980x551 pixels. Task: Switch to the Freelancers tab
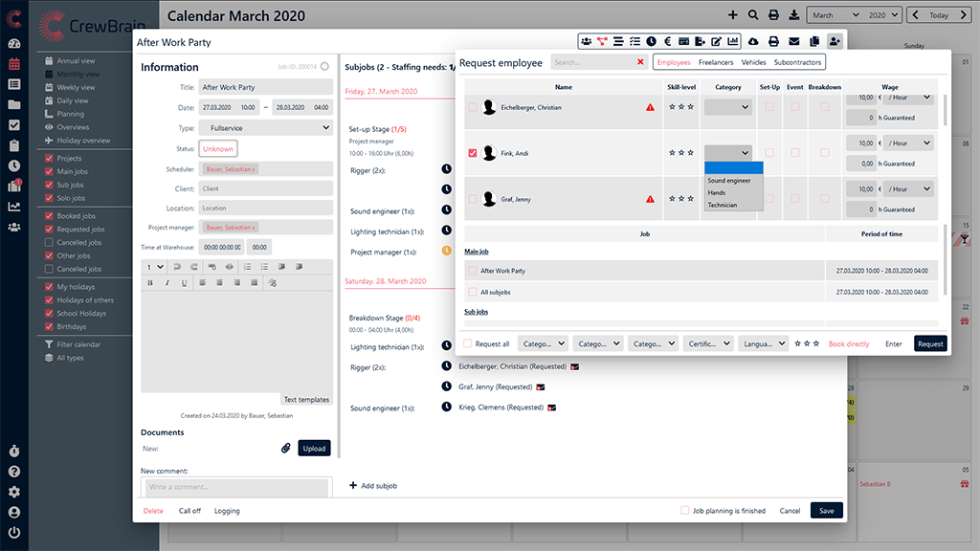coord(715,62)
